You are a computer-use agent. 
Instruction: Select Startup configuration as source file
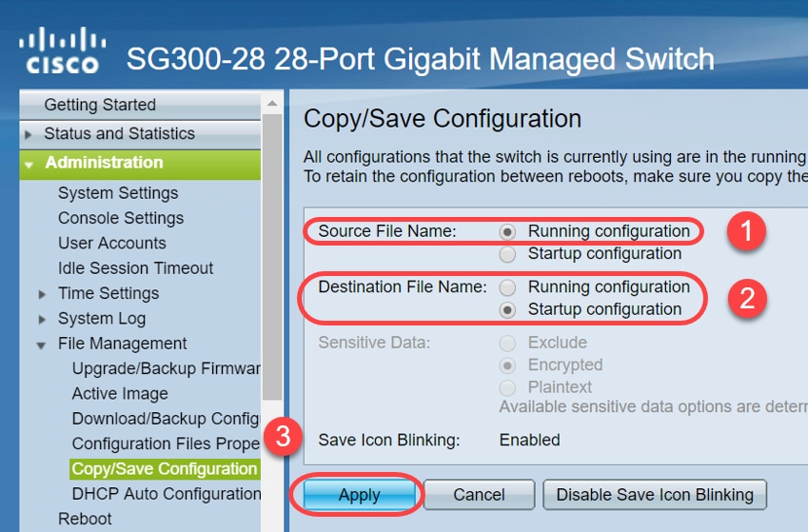(x=508, y=254)
